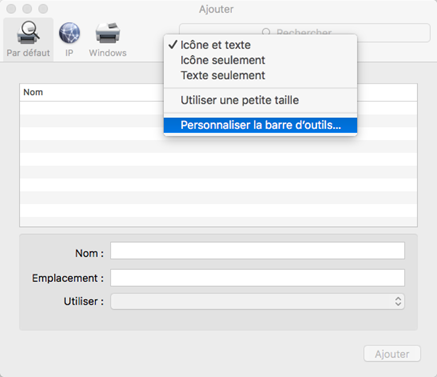Screen dimensions: 437x377
Task: Click the Utiliser dropdown stepper arrows
Action: (x=398, y=301)
